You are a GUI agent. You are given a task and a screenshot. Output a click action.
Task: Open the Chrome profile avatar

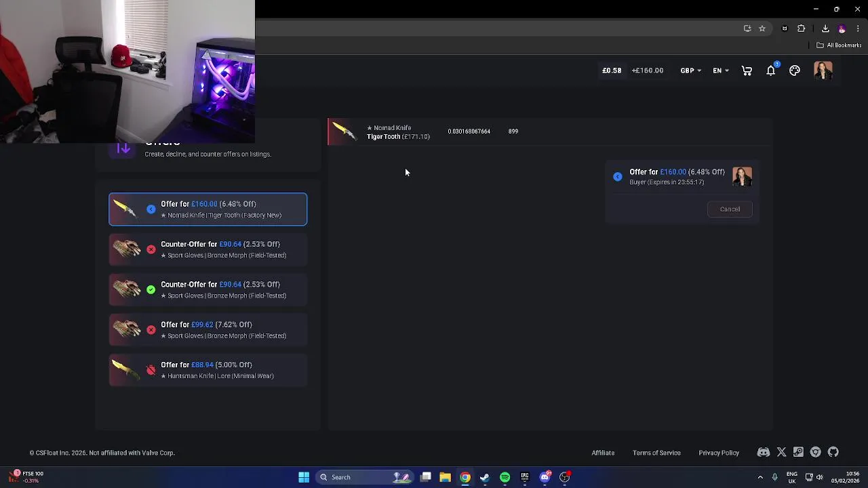click(x=842, y=28)
